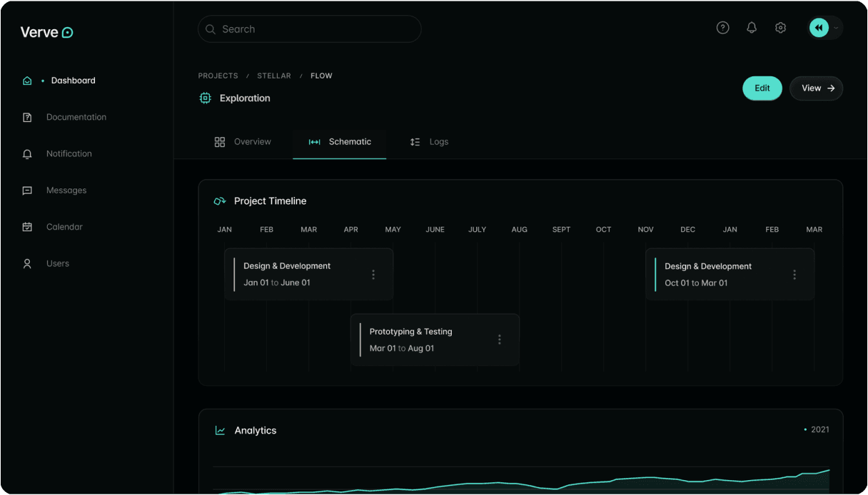Open options menu for Design & Development Jan card
The image size is (868, 495).
coord(373,274)
